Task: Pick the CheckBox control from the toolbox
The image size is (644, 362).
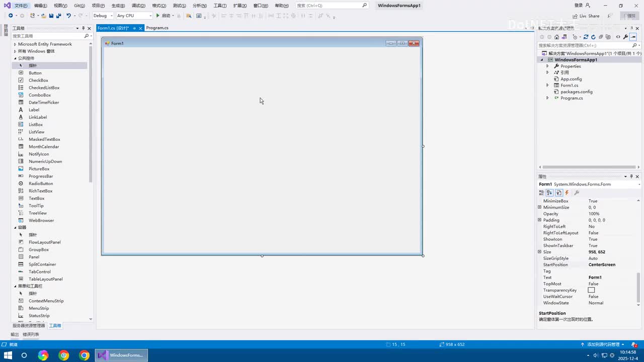Action: click(x=38, y=80)
